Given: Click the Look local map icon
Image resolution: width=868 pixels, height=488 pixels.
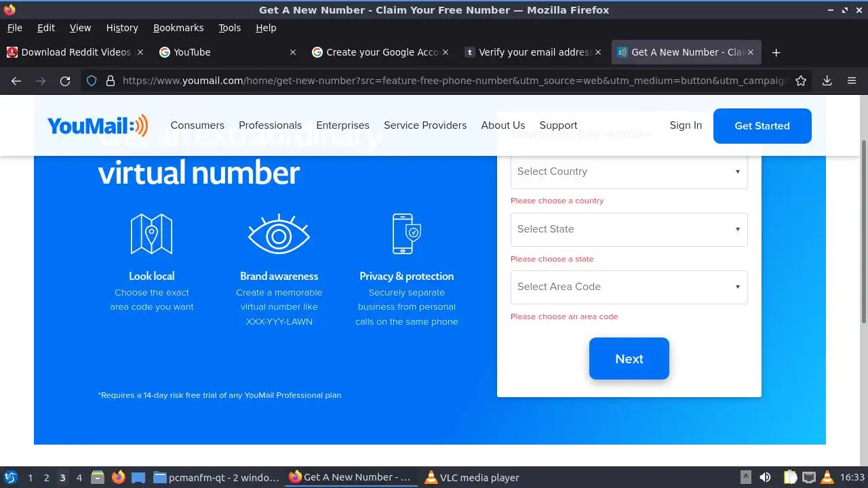Looking at the screenshot, I should [x=151, y=234].
